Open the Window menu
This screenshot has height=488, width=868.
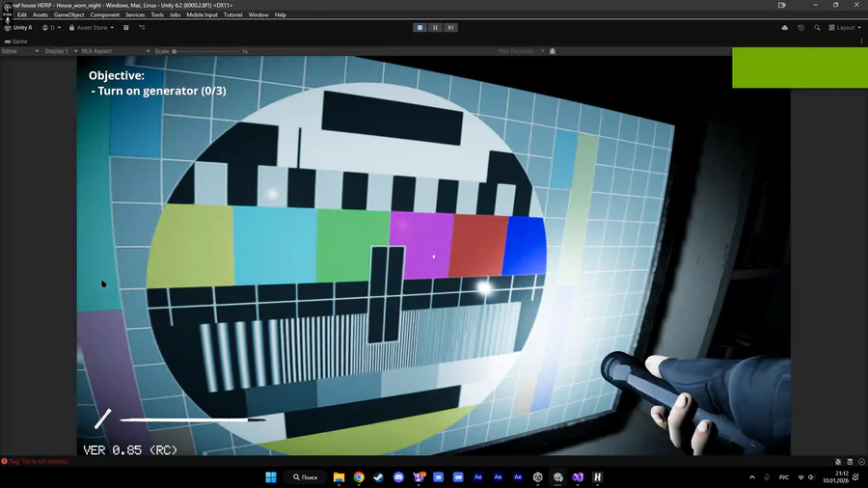(258, 14)
